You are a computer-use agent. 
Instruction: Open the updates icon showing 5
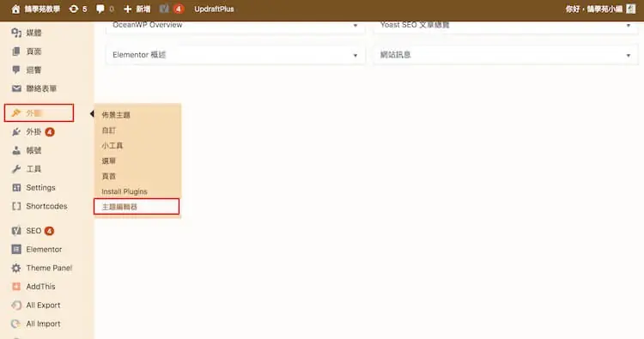(74, 9)
